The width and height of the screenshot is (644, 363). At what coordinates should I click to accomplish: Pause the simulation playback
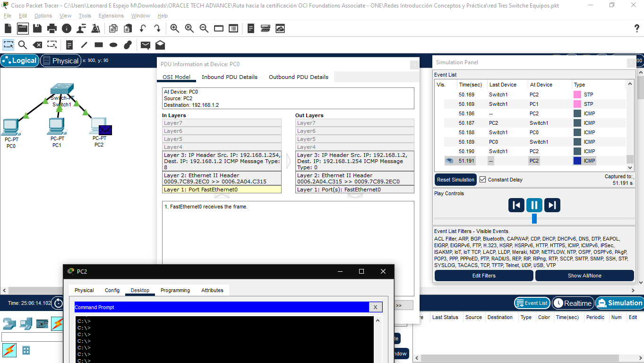(534, 205)
